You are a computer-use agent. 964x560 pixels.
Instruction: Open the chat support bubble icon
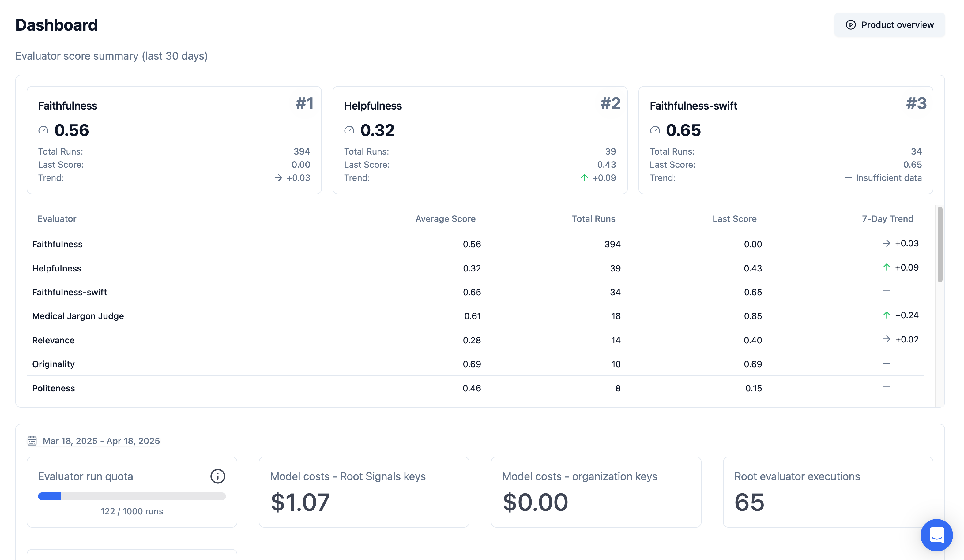936,535
